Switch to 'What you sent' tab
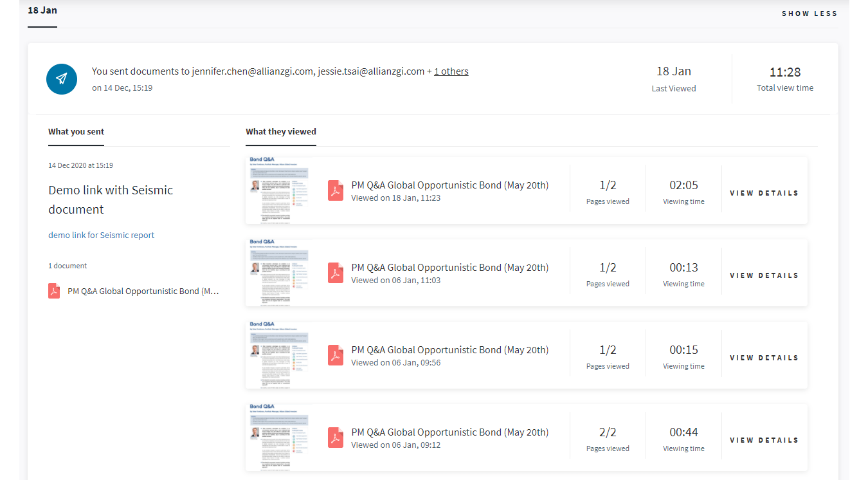 click(76, 131)
